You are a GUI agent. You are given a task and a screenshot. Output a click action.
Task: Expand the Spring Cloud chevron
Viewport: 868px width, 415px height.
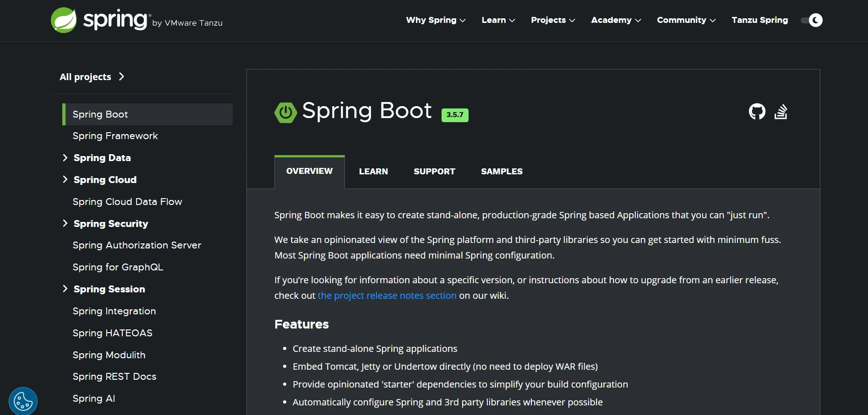[x=65, y=179]
